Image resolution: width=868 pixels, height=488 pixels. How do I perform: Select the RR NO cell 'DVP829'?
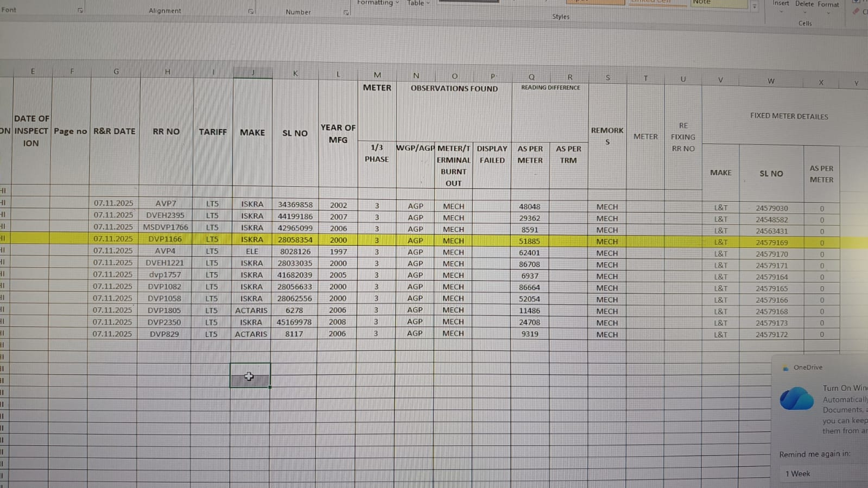pyautogui.click(x=164, y=334)
